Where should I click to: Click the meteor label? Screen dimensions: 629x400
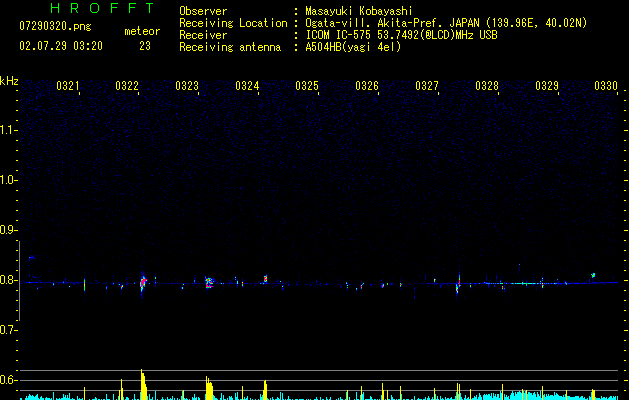click(142, 31)
